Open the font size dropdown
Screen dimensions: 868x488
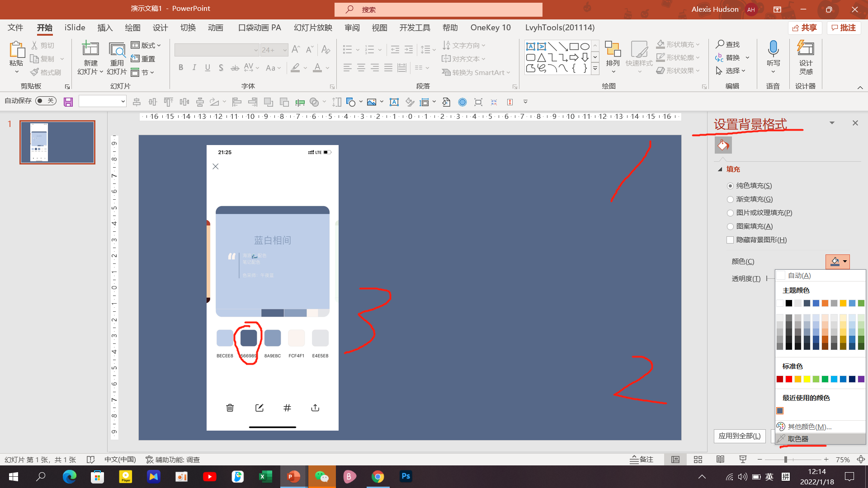285,50
